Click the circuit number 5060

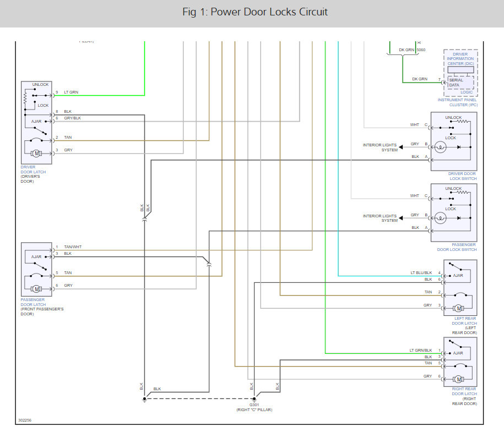click(x=421, y=50)
